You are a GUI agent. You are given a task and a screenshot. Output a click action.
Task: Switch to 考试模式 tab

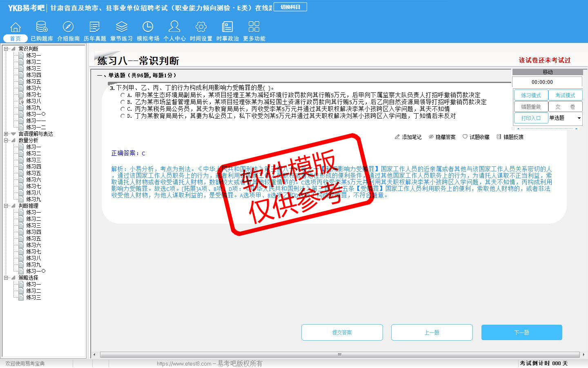coord(565,95)
